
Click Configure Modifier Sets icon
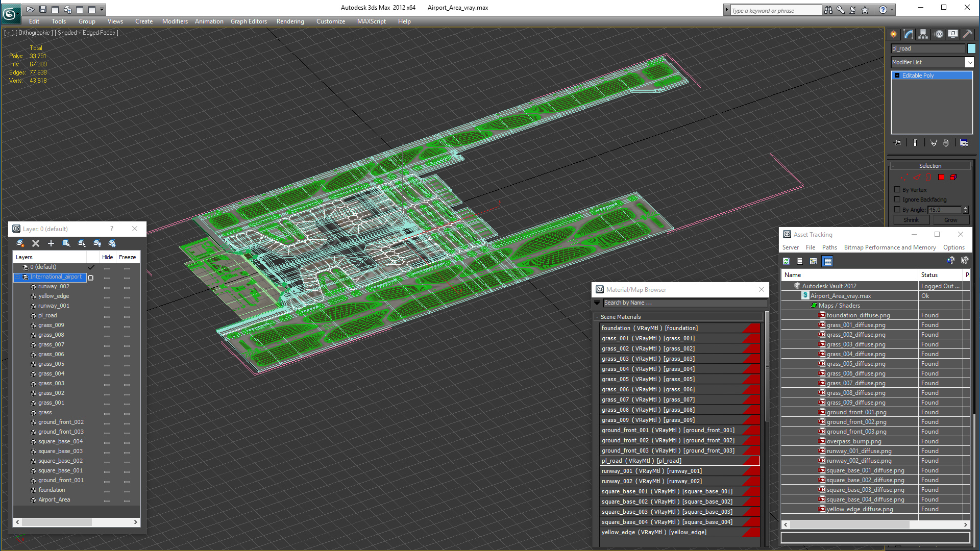964,143
